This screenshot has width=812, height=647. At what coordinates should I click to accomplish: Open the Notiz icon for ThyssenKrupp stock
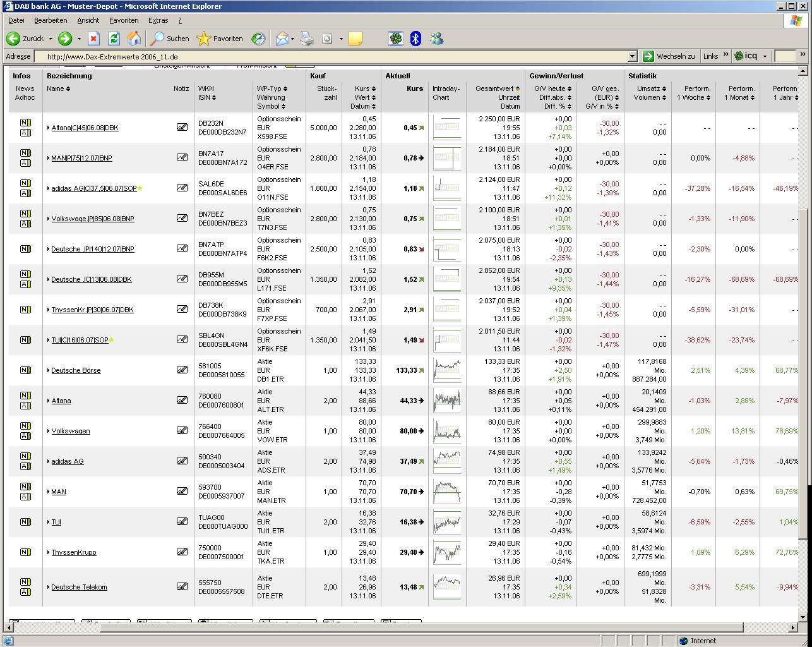point(182,552)
